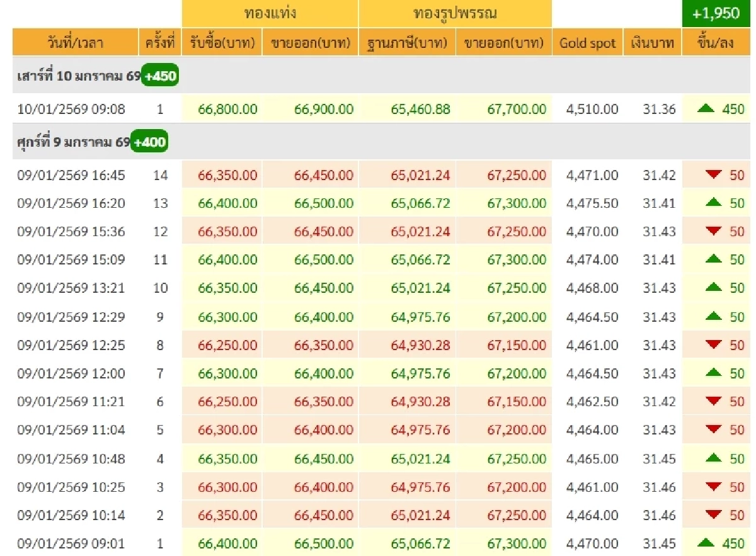Click the red down arrow in the 16:45 row
756x556 pixels.
click(714, 175)
